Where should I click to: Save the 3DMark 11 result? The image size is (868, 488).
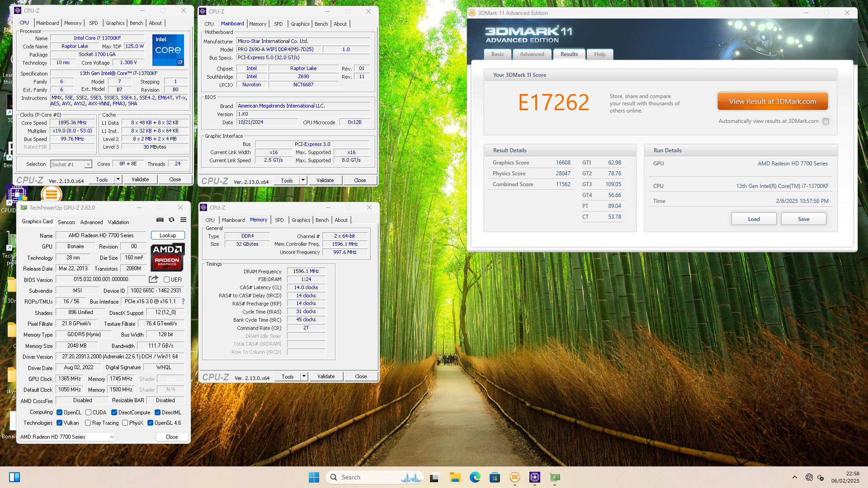point(803,219)
